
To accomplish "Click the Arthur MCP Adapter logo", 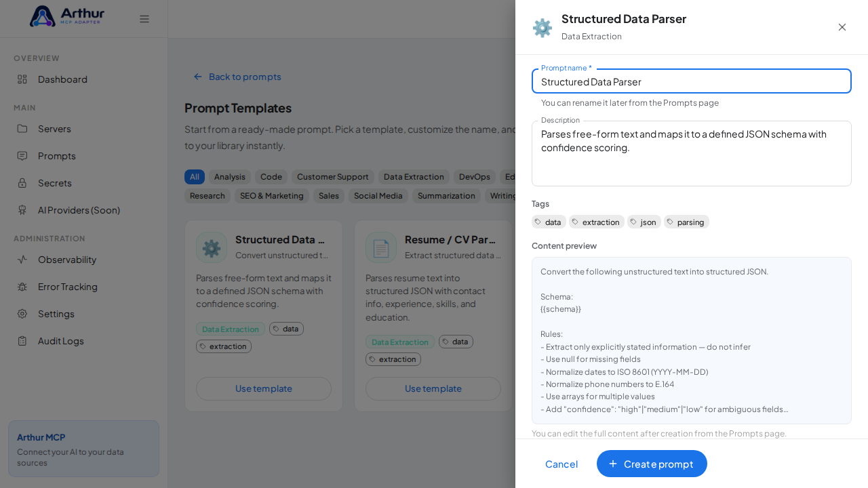I will point(66,16).
